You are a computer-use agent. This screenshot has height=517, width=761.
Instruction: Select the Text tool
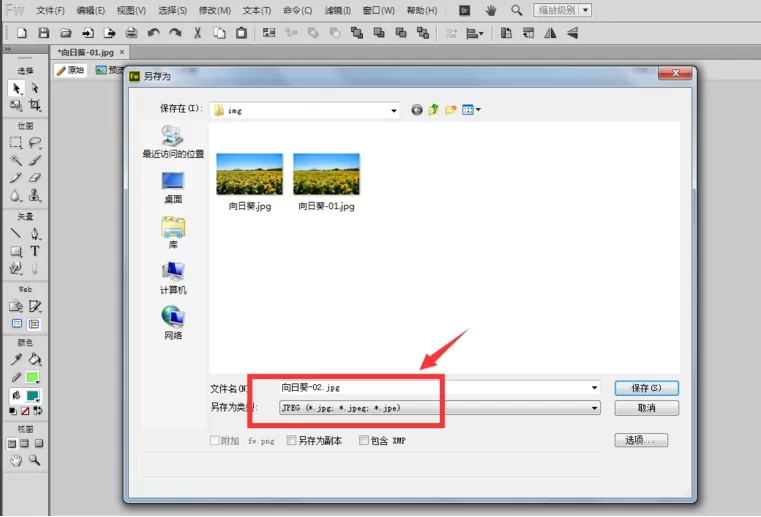[34, 251]
